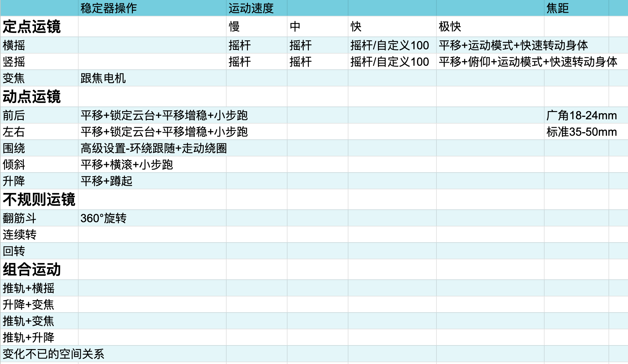Screen dimensions: 628x364
Task: Click the 定点运镜 section heading cell
Action: pyautogui.click(x=39, y=26)
